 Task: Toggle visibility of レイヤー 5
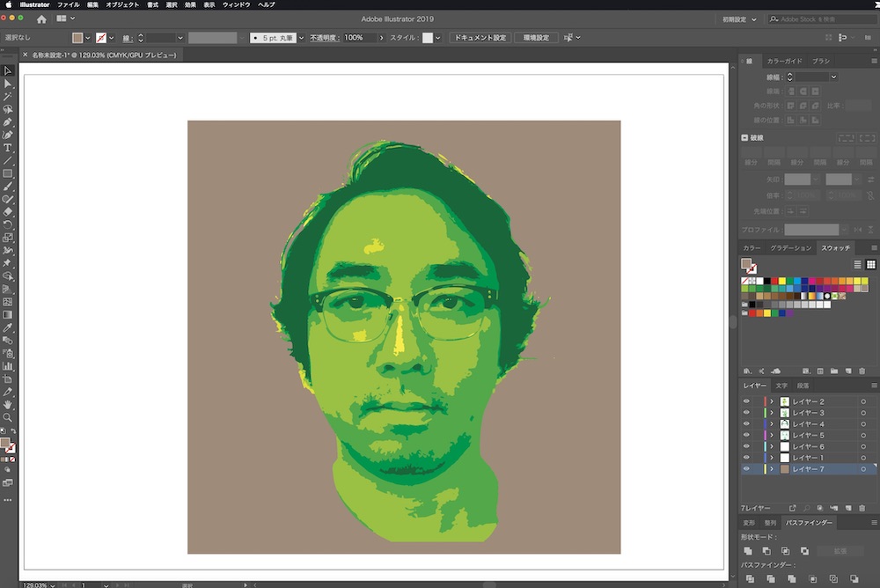coord(746,436)
